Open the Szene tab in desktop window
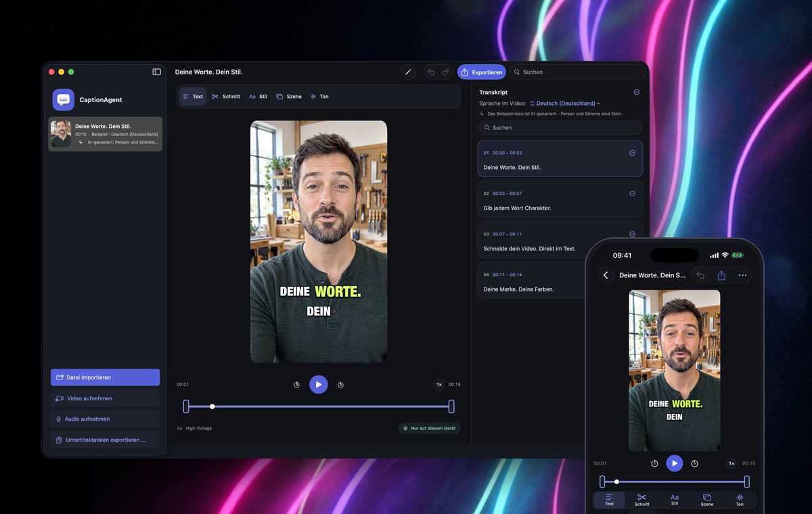The image size is (812, 514). (x=289, y=97)
